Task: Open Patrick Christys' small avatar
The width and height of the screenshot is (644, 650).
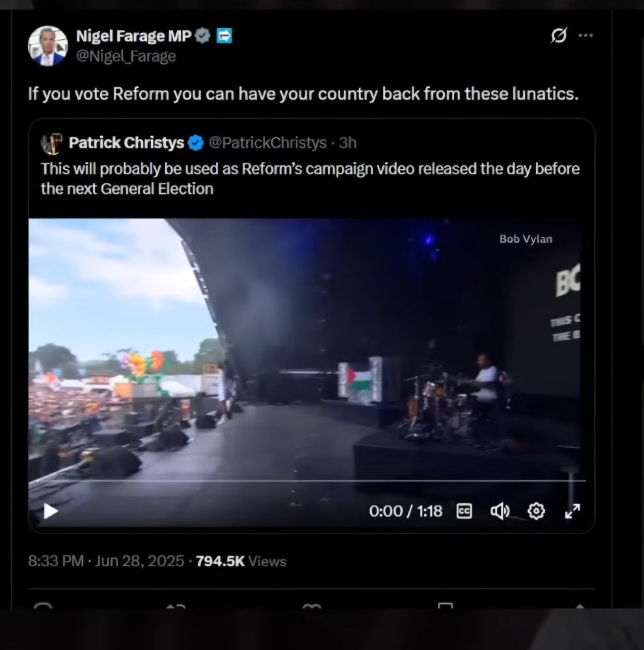Action: (52, 143)
